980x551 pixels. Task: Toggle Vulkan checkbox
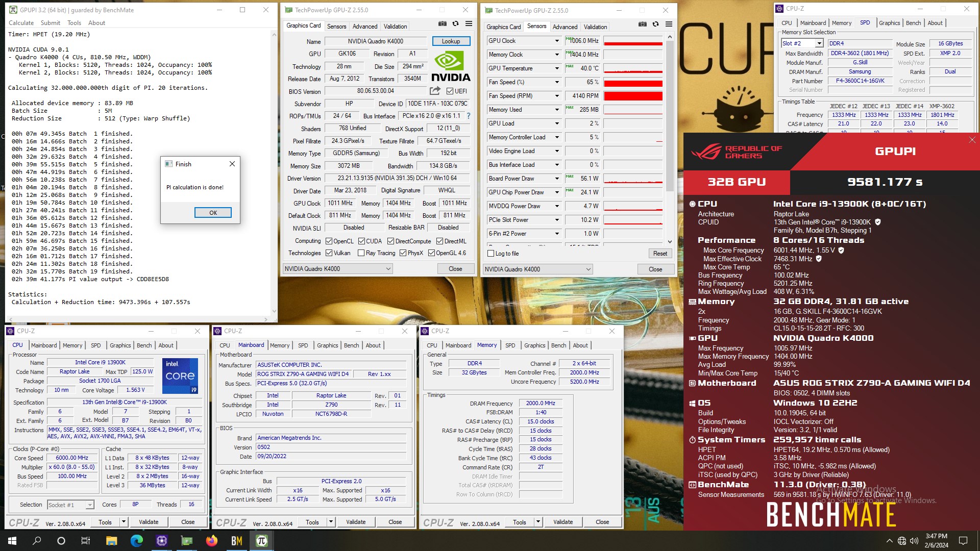click(329, 253)
